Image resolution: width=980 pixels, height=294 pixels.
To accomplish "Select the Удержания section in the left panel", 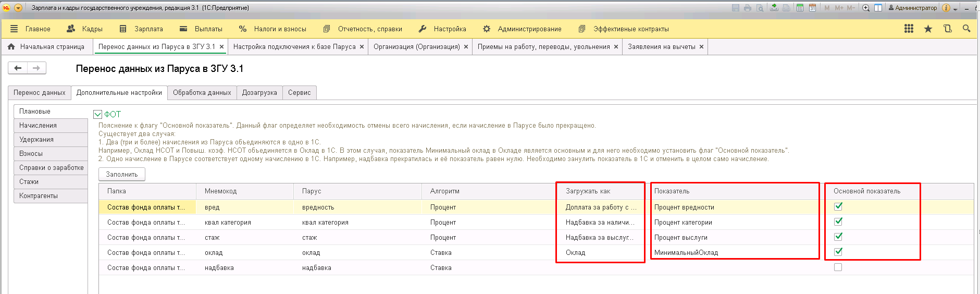I will pos(36,139).
